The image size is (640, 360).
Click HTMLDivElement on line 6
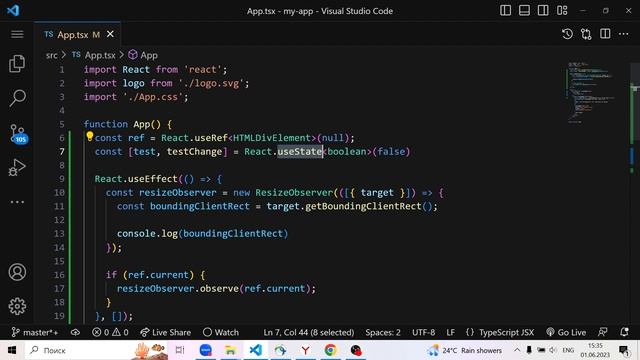[272, 138]
